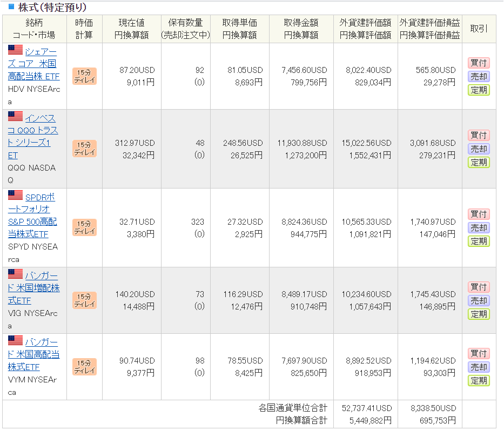Screen dimensions: 504x437
Task: Select HDV acquisition price 81.05USD
Action: pyautogui.click(x=245, y=70)
